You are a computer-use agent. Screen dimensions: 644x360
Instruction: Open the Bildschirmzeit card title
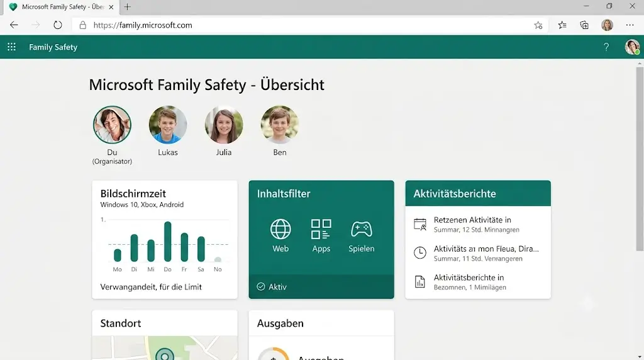pos(133,194)
